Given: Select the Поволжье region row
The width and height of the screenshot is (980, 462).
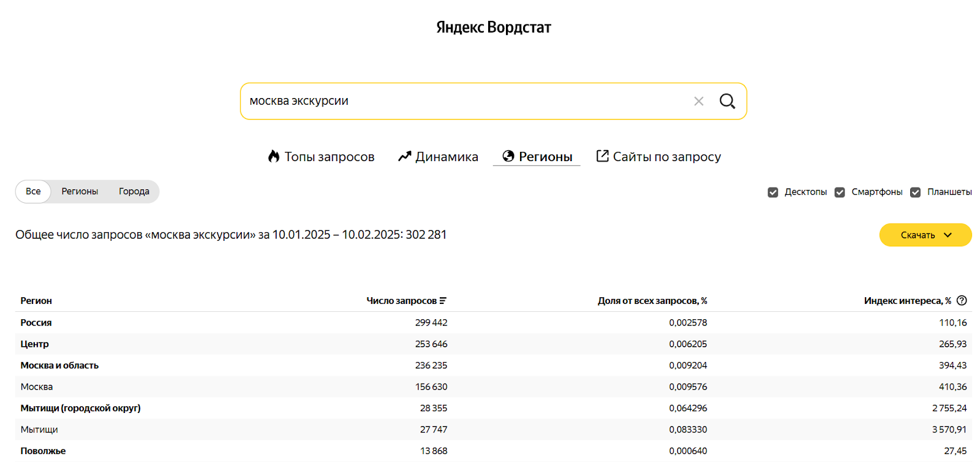Looking at the screenshot, I should point(493,451).
